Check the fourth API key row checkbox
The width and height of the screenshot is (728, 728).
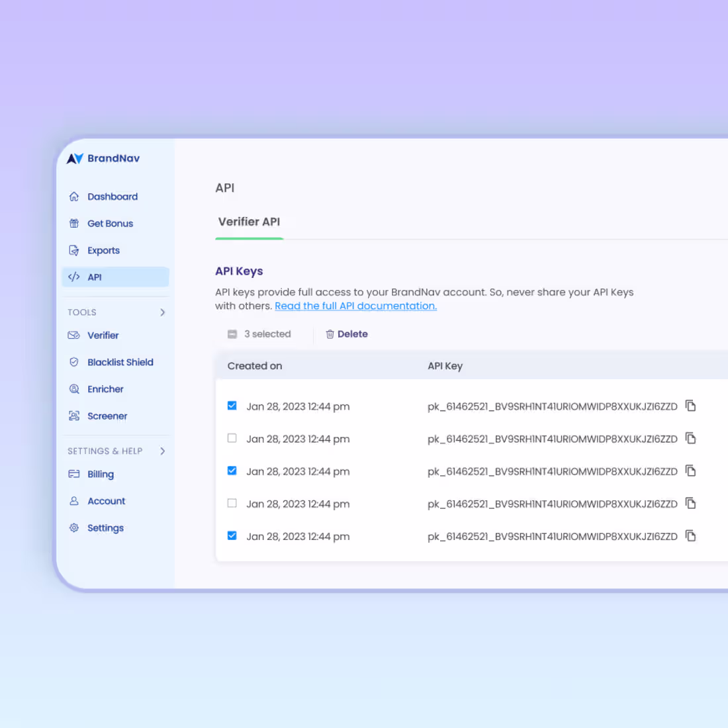tap(232, 503)
